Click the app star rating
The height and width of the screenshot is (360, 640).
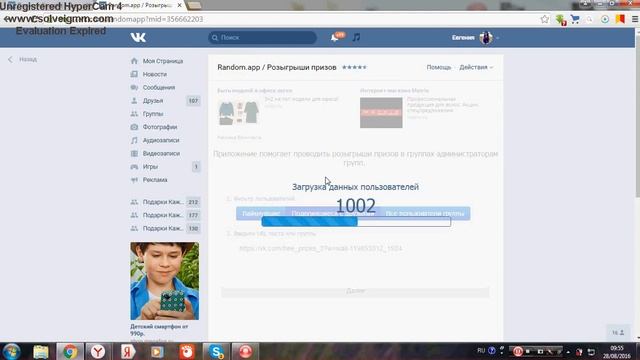354,67
